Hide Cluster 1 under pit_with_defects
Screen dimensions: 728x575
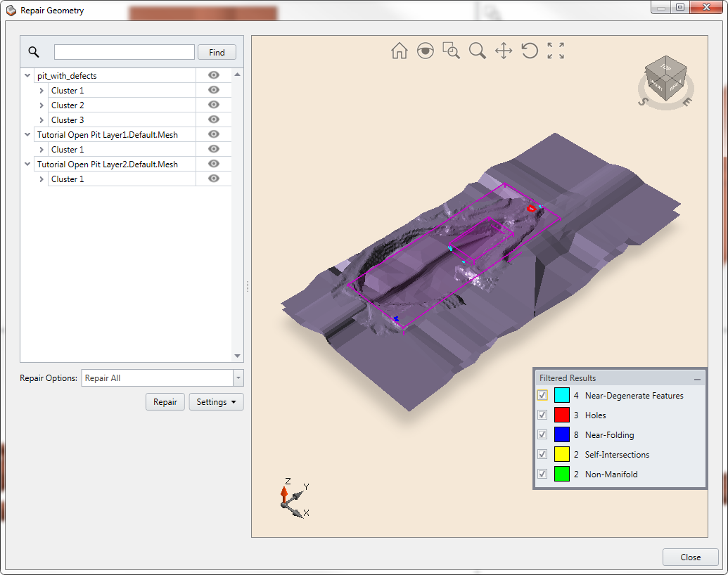coord(214,89)
